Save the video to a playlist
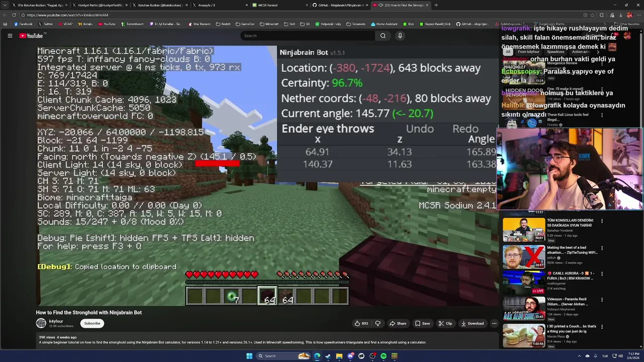The image size is (644, 362). click(422, 323)
